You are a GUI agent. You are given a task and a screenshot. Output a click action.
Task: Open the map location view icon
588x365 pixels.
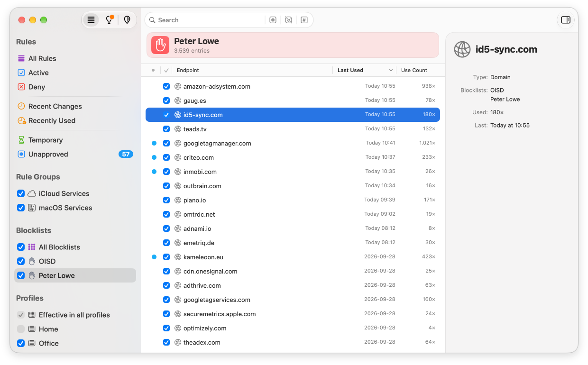pos(127,20)
